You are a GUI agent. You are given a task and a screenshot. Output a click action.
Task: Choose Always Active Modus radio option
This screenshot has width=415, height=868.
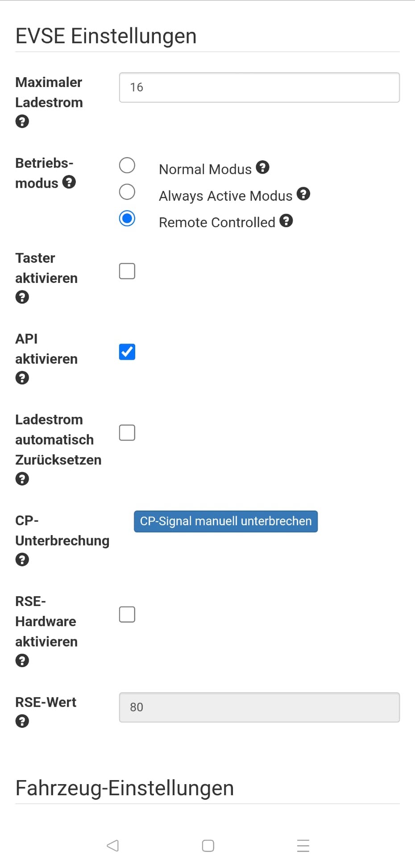click(x=127, y=192)
